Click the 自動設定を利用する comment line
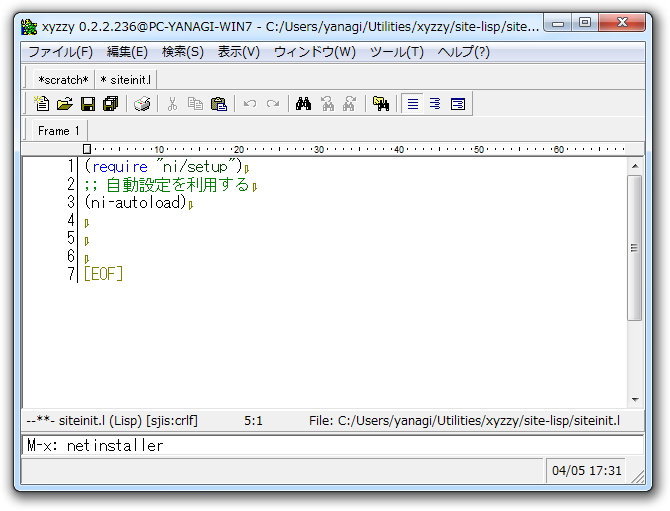The height and width of the screenshot is (511, 670). (167, 185)
